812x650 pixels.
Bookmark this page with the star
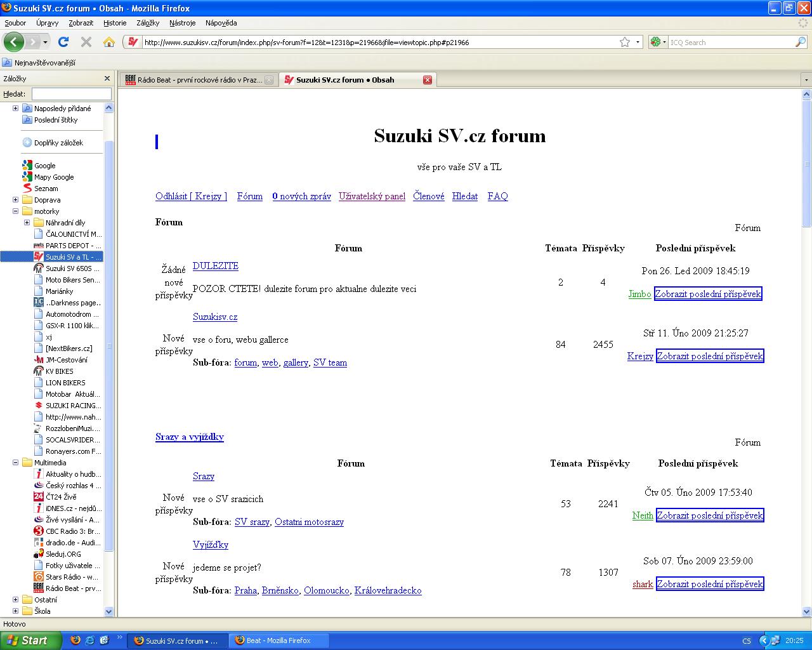625,42
